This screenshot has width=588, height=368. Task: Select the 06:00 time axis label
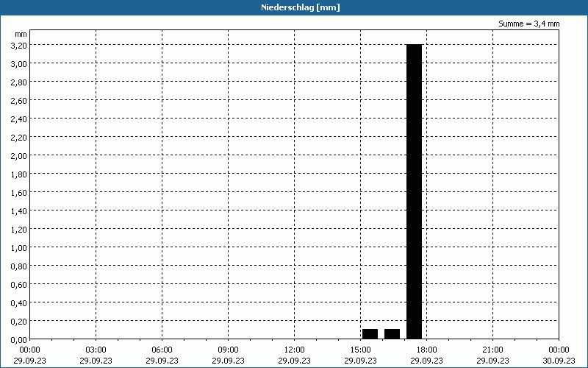point(162,350)
